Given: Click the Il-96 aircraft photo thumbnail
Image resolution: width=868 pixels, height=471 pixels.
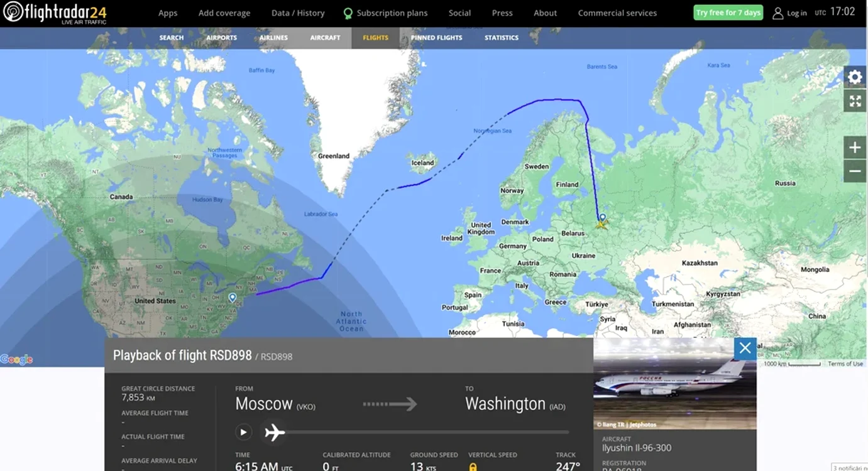Looking at the screenshot, I should point(675,384).
